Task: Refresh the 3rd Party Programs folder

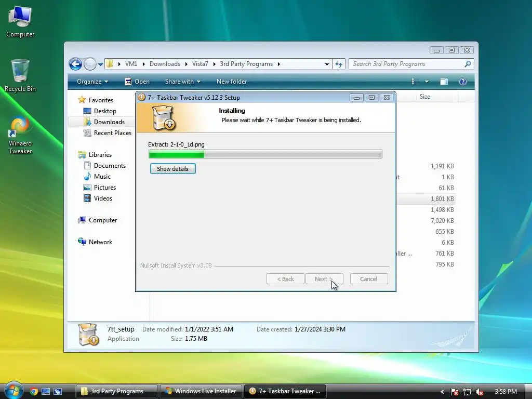Action: pos(339,64)
